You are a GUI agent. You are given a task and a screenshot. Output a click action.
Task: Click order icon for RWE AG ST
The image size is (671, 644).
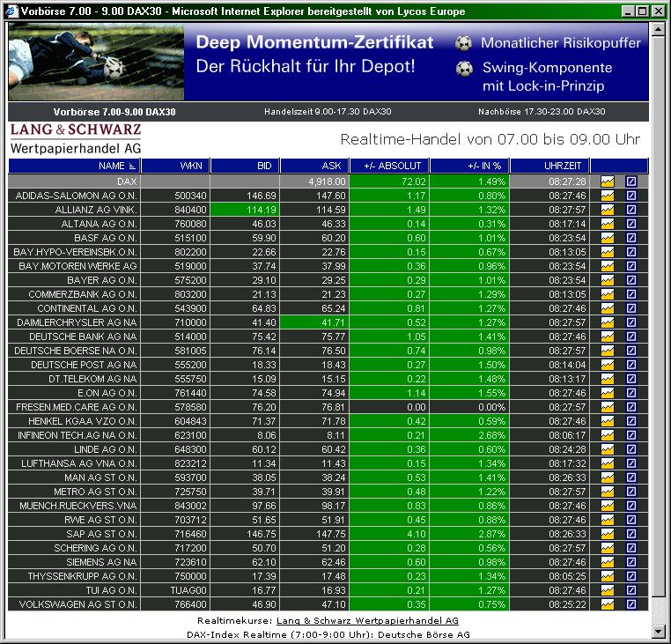pos(631,520)
